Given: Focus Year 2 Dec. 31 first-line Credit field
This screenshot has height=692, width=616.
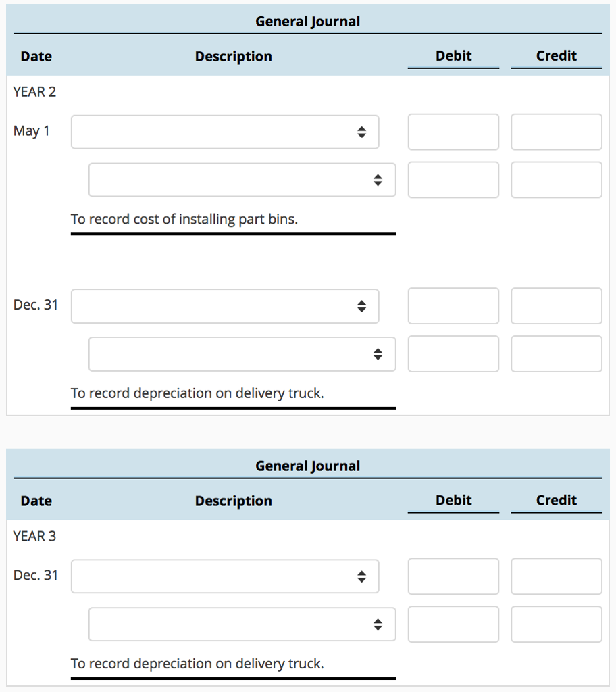Looking at the screenshot, I should coord(556,306).
